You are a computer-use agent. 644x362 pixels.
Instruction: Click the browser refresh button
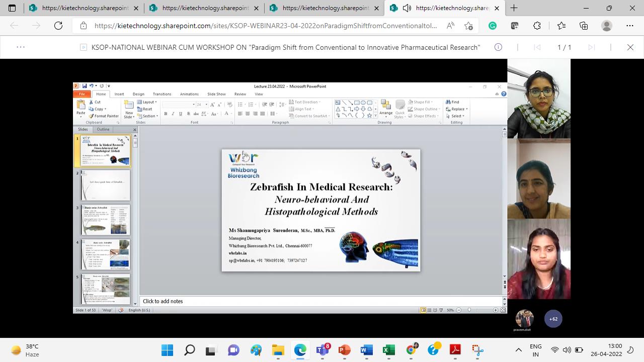pyautogui.click(x=58, y=26)
